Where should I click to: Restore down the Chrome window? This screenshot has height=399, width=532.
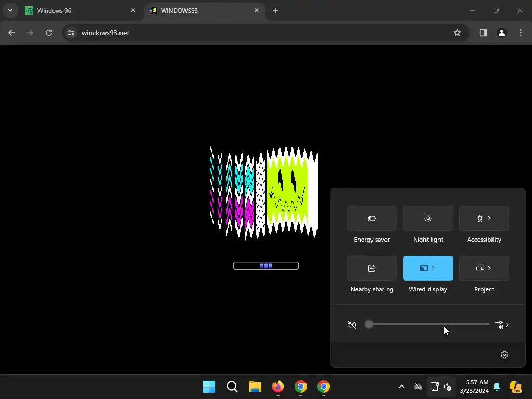tap(496, 10)
